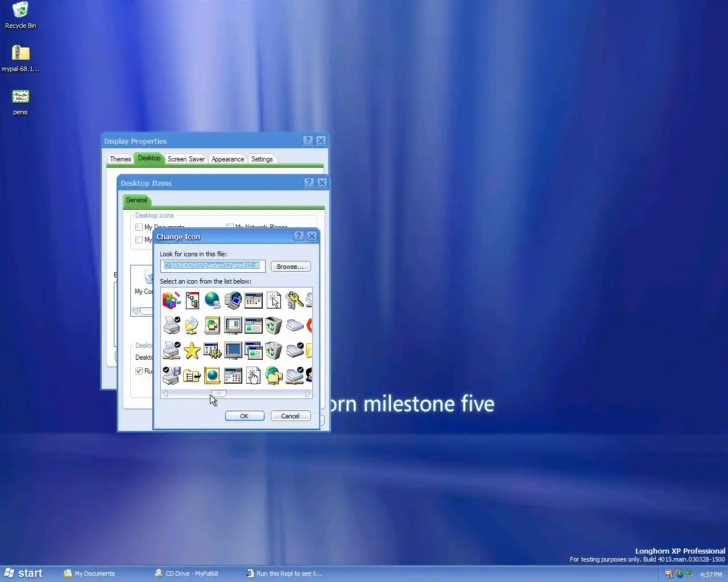The height and width of the screenshot is (582, 728).
Task: Close the Desktop Items window
Action: pos(322,182)
